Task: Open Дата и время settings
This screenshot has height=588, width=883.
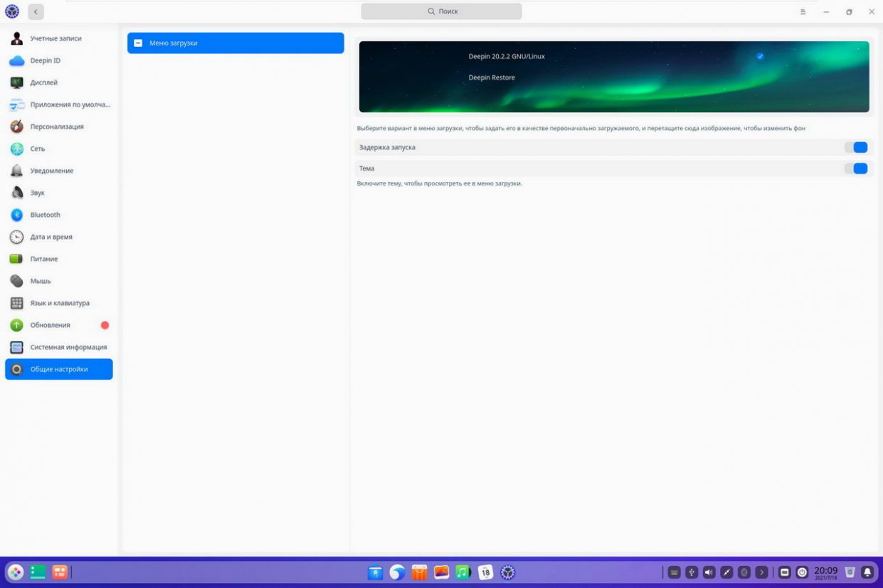Action: 51,237
